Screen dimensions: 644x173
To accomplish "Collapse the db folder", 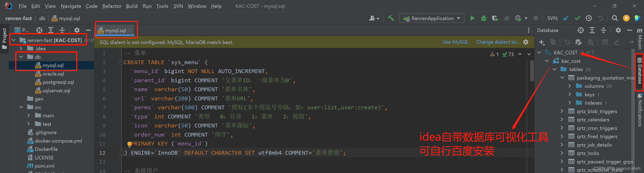I will tap(21, 57).
